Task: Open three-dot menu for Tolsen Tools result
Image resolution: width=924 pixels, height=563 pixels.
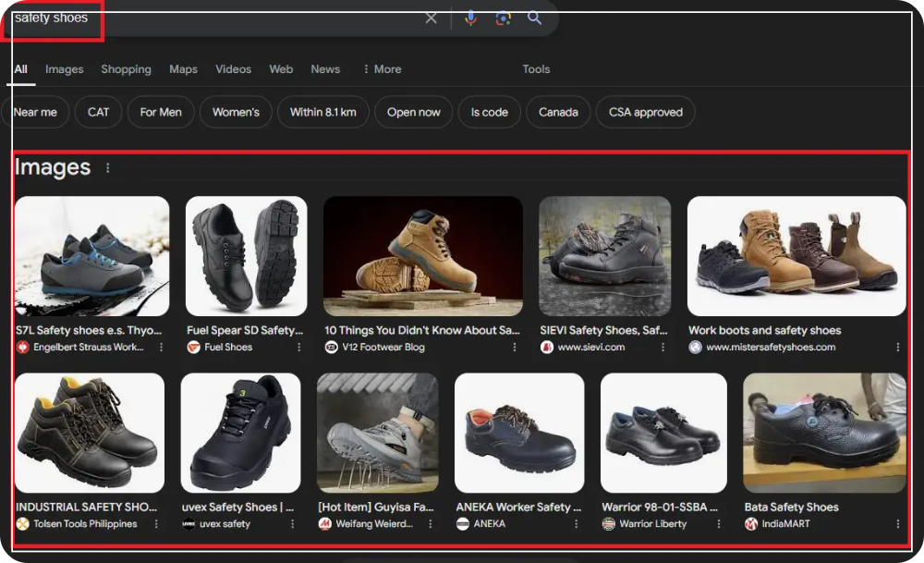Action: coord(155,523)
